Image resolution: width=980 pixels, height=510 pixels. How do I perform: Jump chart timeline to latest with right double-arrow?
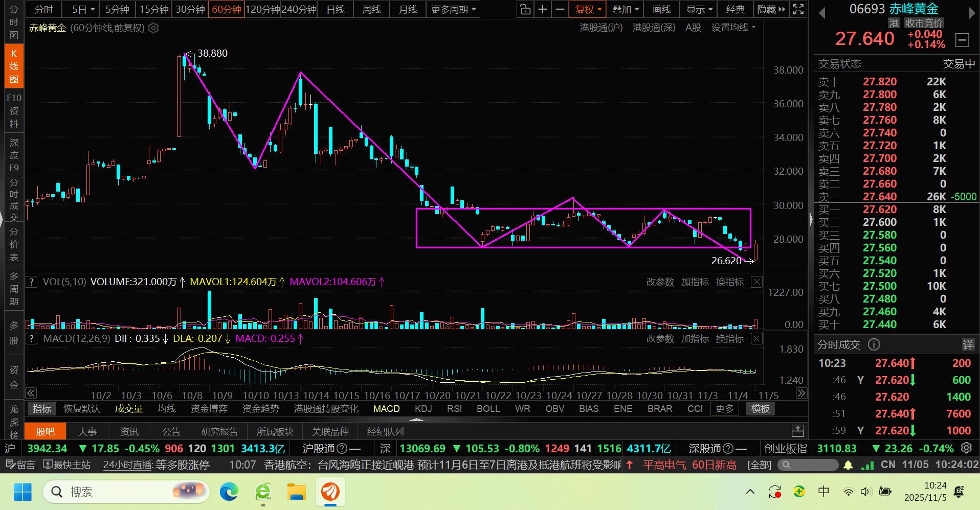801,393
